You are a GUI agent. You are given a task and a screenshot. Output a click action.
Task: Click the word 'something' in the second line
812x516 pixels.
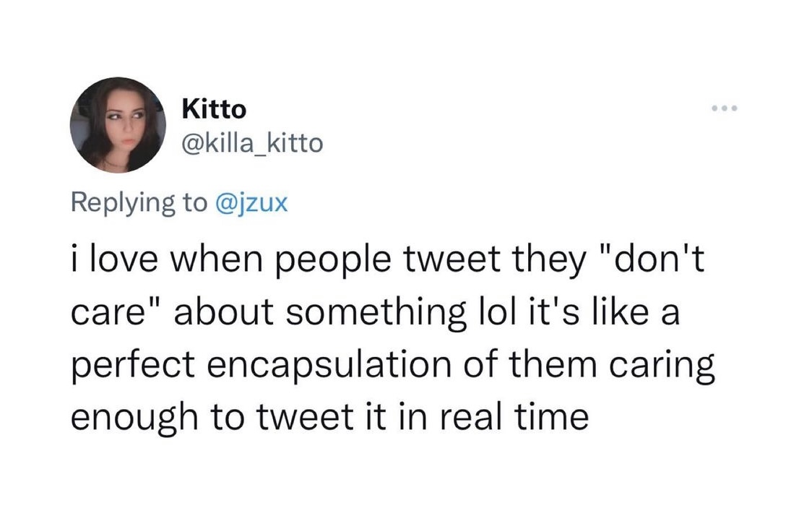tap(376, 313)
